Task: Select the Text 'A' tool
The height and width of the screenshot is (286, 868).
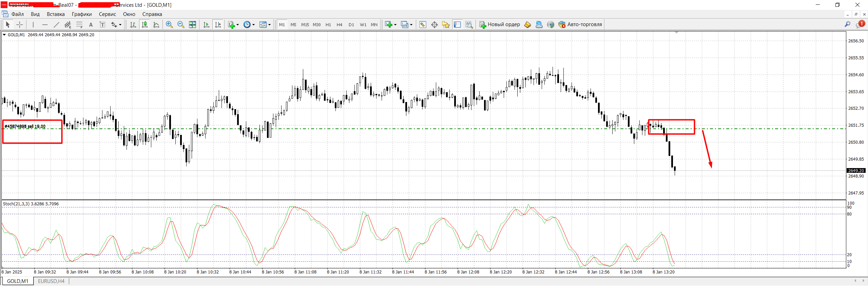Action: coord(91,24)
